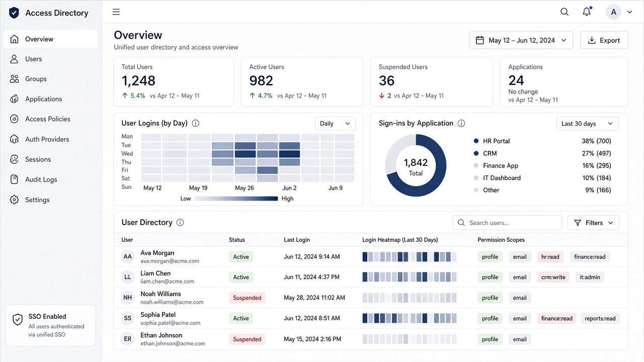
Task: Click Liam Chen's avatar
Action: click(x=128, y=277)
